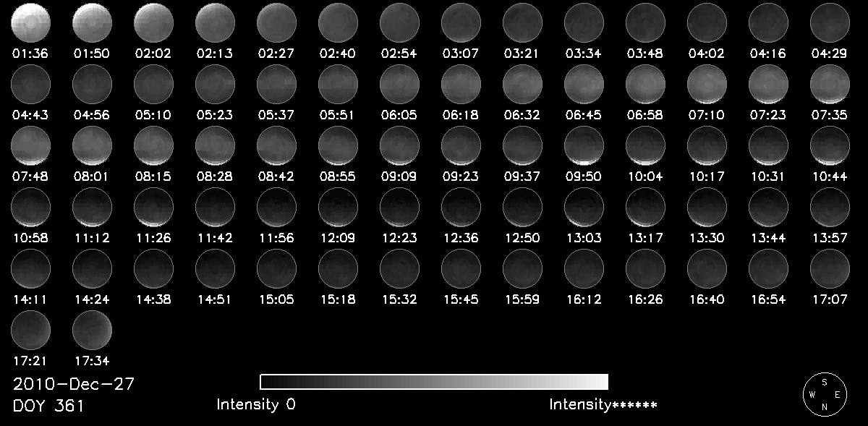
Task: Choose the 17:34 disk thumbnail
Action: [92, 330]
